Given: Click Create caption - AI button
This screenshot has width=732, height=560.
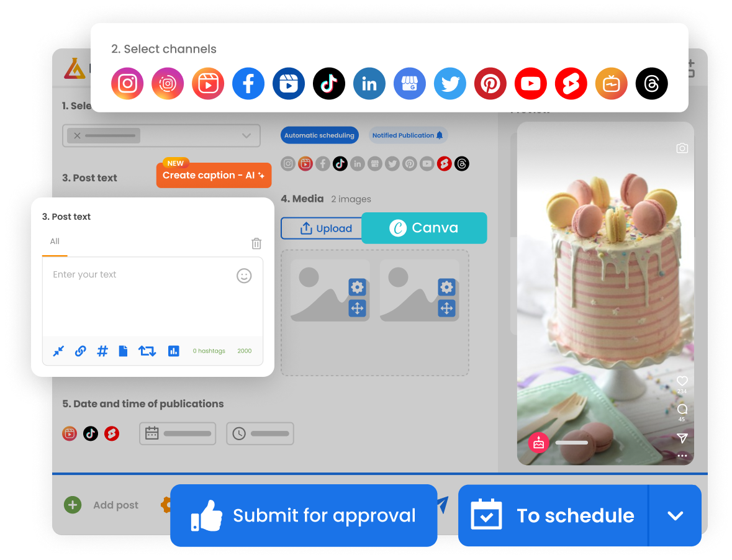Looking at the screenshot, I should (214, 175).
